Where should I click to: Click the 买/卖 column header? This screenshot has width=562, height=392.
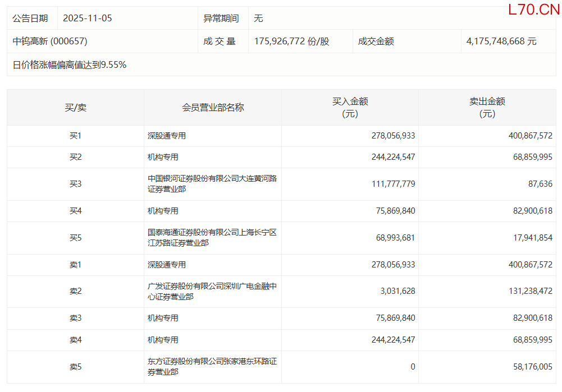75,108
